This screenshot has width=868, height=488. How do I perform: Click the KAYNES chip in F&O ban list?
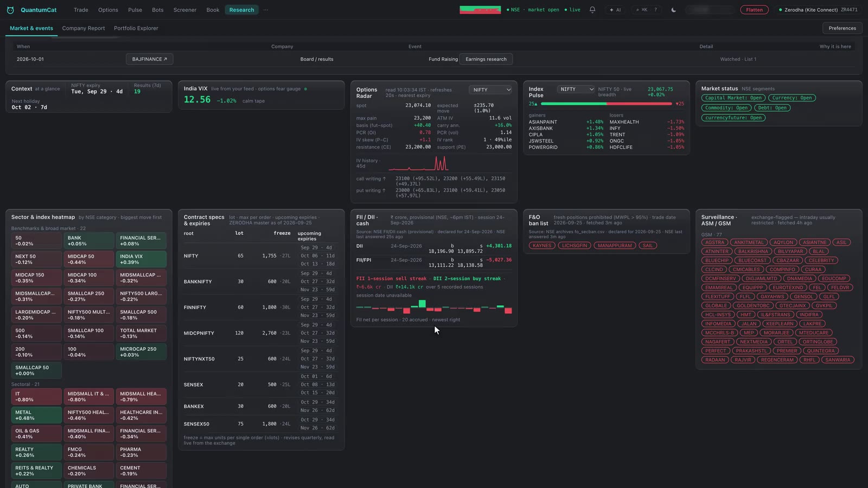click(x=542, y=246)
